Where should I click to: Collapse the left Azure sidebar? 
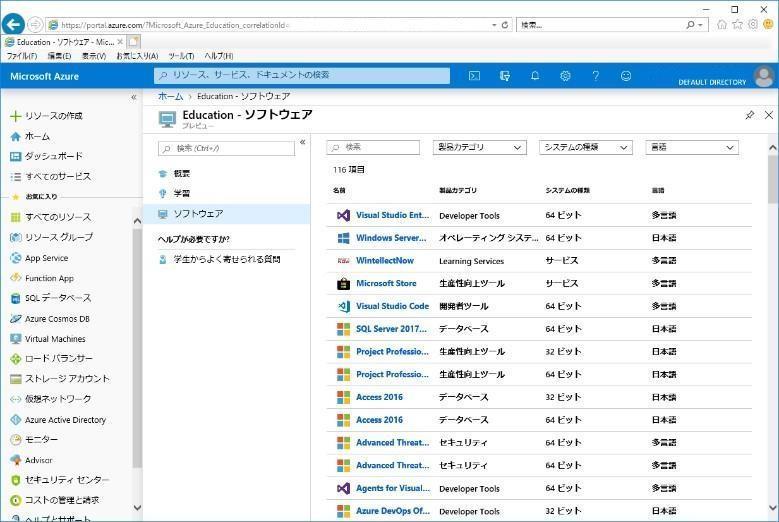coord(134,97)
